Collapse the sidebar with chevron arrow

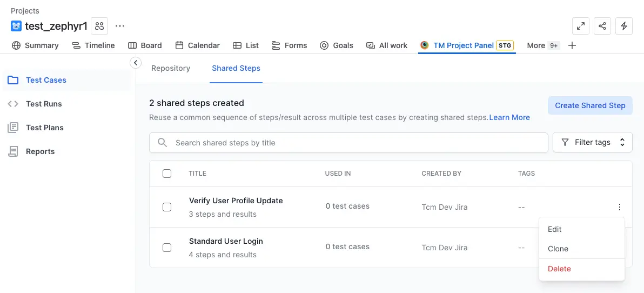(136, 63)
